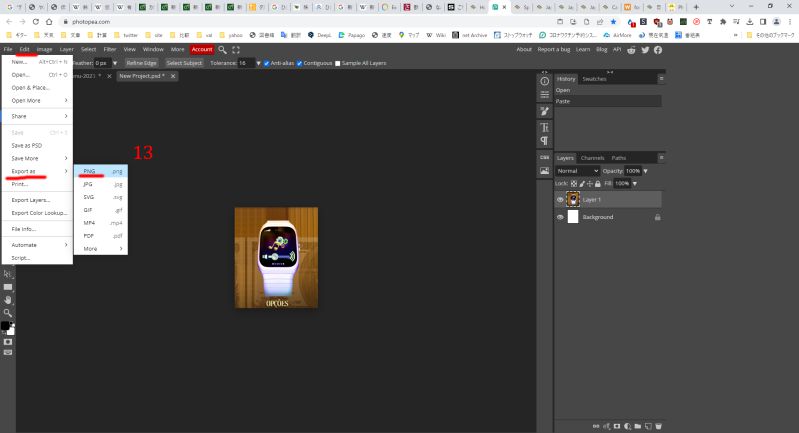The width and height of the screenshot is (799, 433).
Task: Expand the Fill slider arrow
Action: point(634,183)
